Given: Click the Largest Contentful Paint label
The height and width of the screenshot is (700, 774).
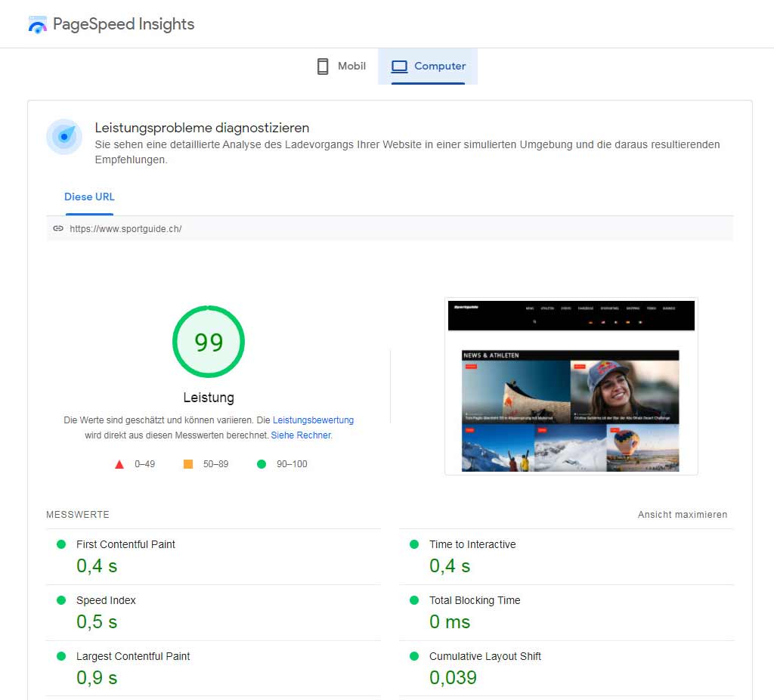Looking at the screenshot, I should (133, 656).
